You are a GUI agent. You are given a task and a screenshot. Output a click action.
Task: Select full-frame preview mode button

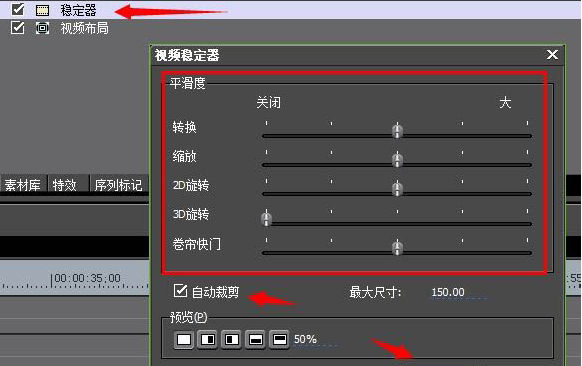184,339
